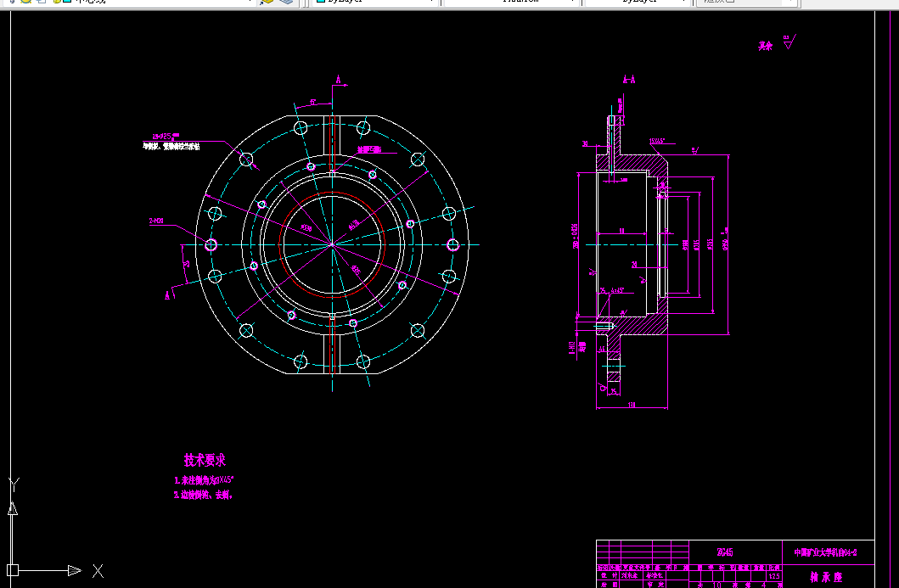
Task: Click the 其余 surface finish label
Action: pyautogui.click(x=766, y=47)
